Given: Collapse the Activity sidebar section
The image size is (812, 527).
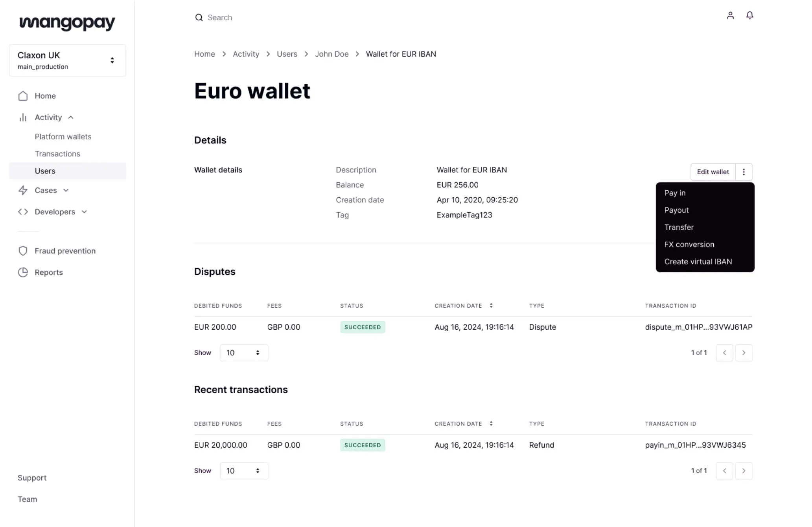Looking at the screenshot, I should coord(71,118).
